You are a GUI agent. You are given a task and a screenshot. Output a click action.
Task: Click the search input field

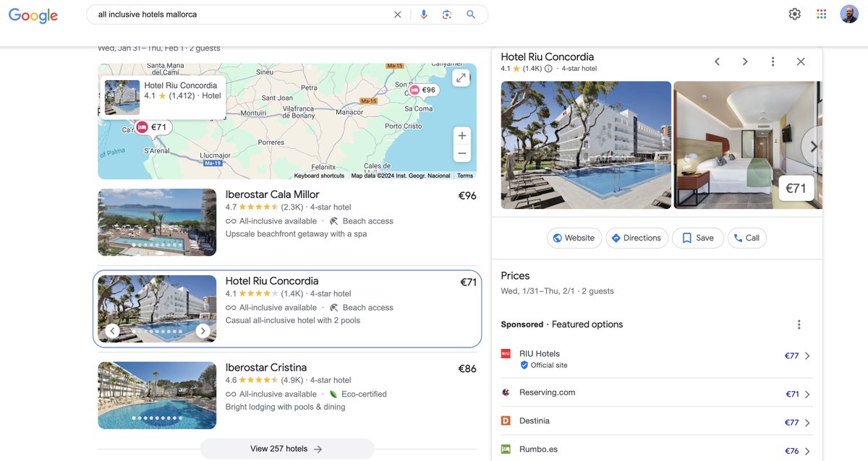242,14
